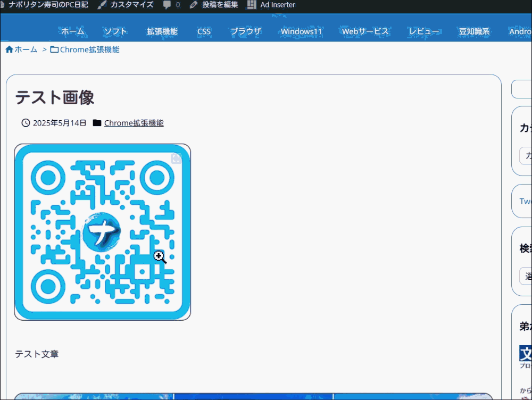This screenshot has height=400, width=532.
Task: Click the Ad Inserter grid icon
Action: tap(252, 5)
